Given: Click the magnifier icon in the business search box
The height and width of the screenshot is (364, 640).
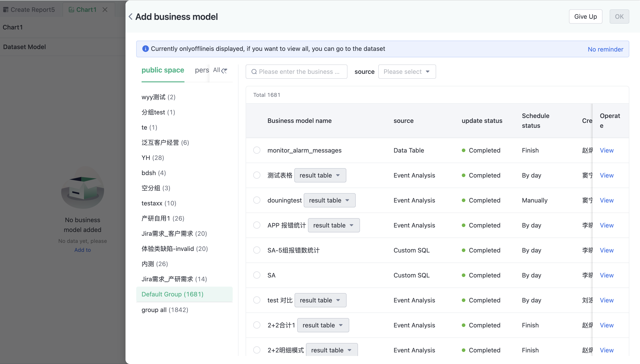Looking at the screenshot, I should (x=254, y=72).
